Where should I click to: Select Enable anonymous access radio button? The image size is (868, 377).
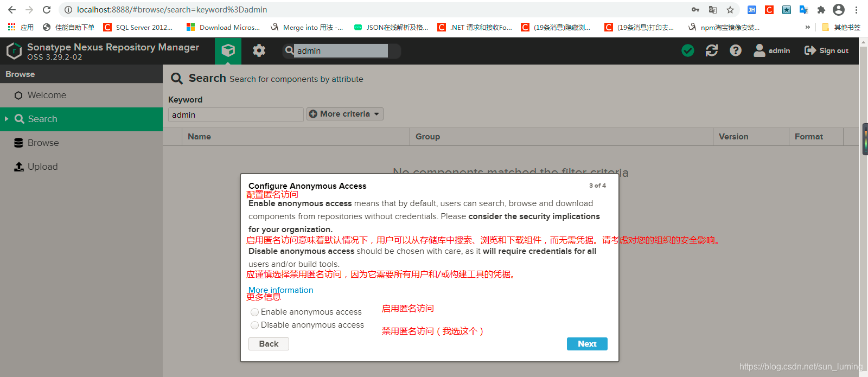(255, 312)
